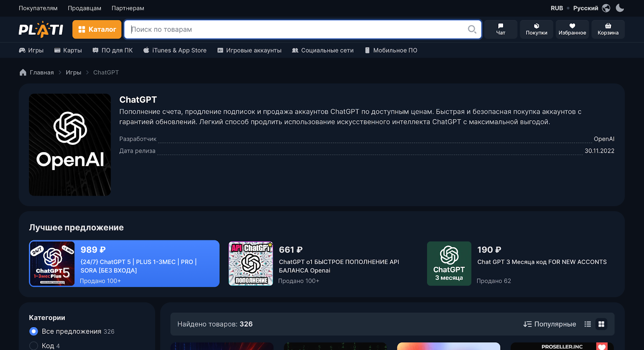Image resolution: width=644 pixels, height=350 pixels.
Task: Click the search magnifier icon
Action: point(472,29)
